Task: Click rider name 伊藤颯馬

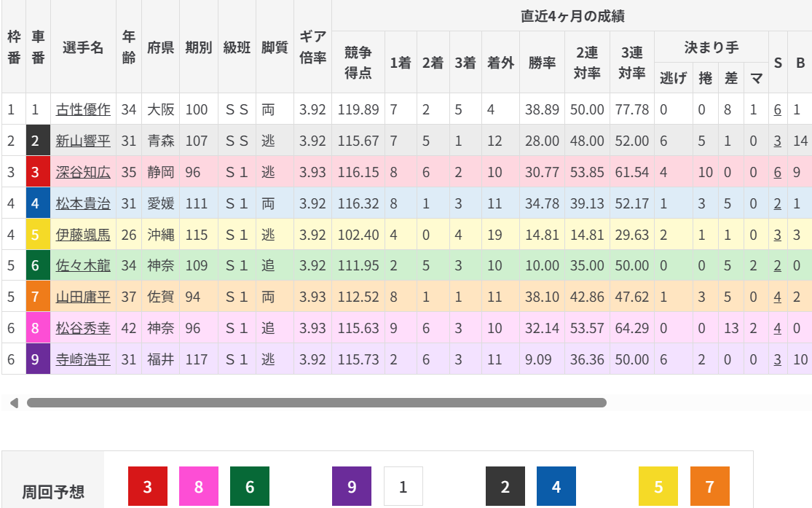Action: click(x=83, y=235)
